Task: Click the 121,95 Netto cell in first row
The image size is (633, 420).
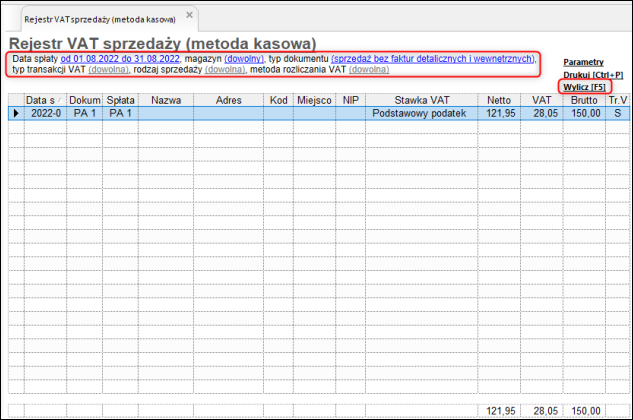Action: tap(499, 113)
